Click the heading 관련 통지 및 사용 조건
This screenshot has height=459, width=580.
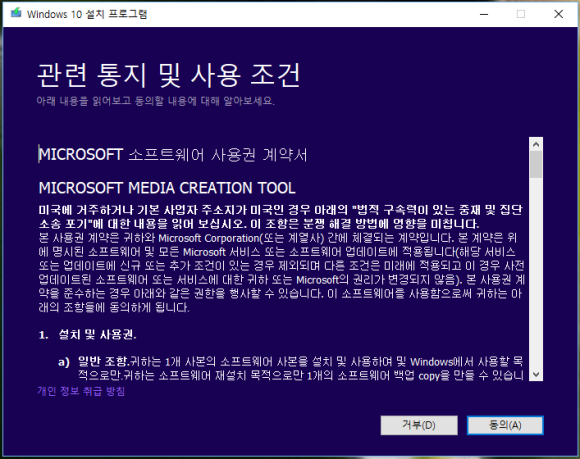pos(169,75)
